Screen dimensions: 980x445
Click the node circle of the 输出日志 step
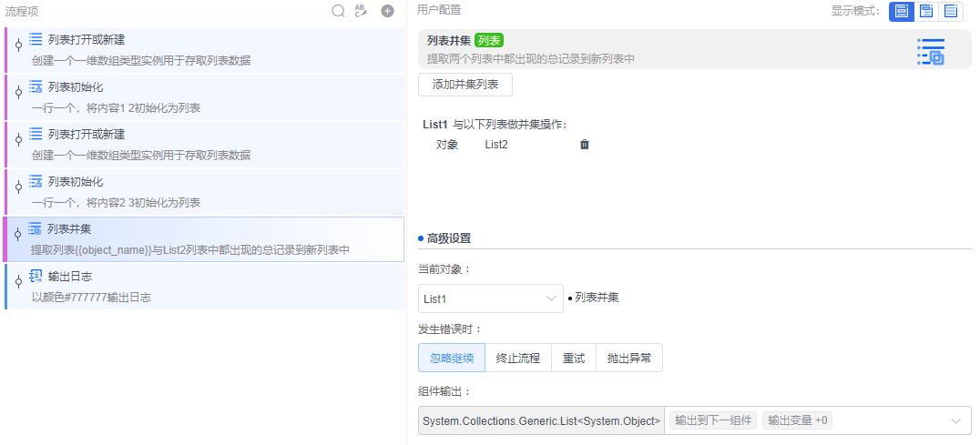coord(18,281)
